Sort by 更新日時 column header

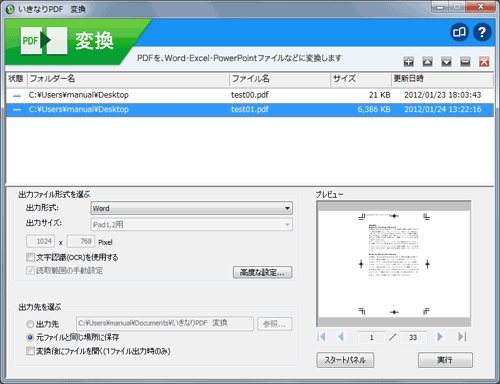[x=442, y=79]
